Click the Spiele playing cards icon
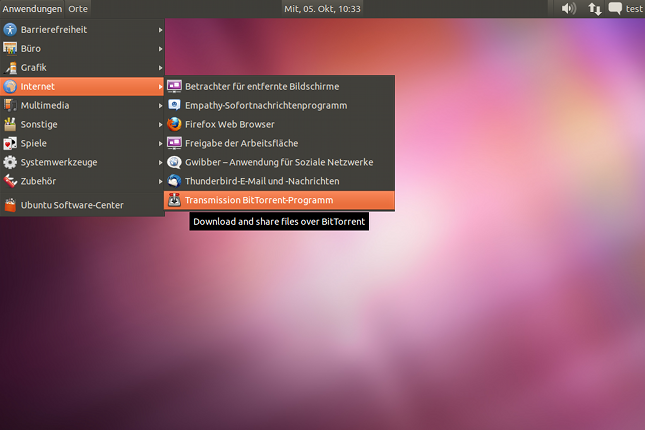 [10, 143]
